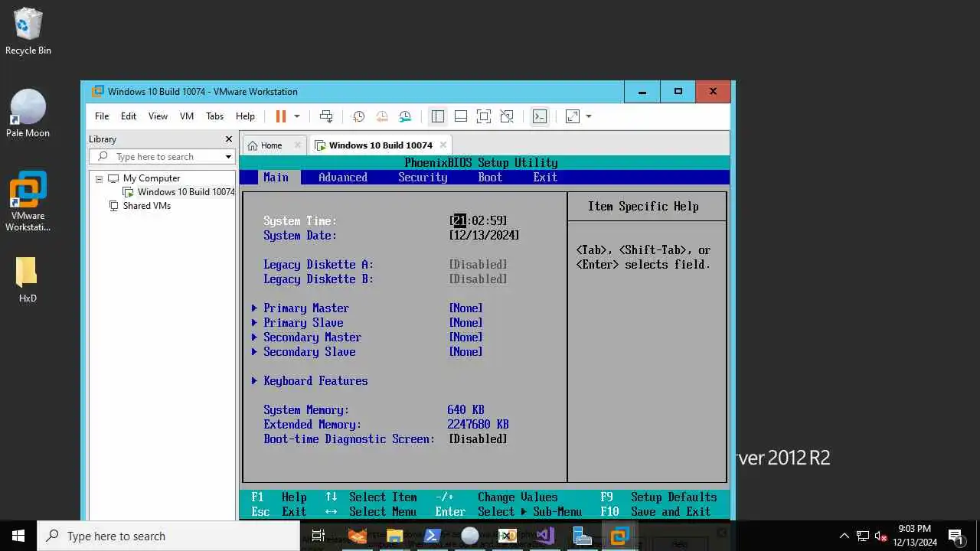The height and width of the screenshot is (551, 980).
Task: Open the View menu
Action: (x=158, y=116)
